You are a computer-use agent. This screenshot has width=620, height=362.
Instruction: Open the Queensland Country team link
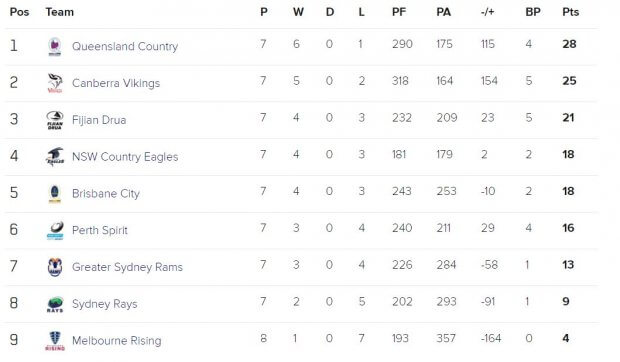point(125,46)
